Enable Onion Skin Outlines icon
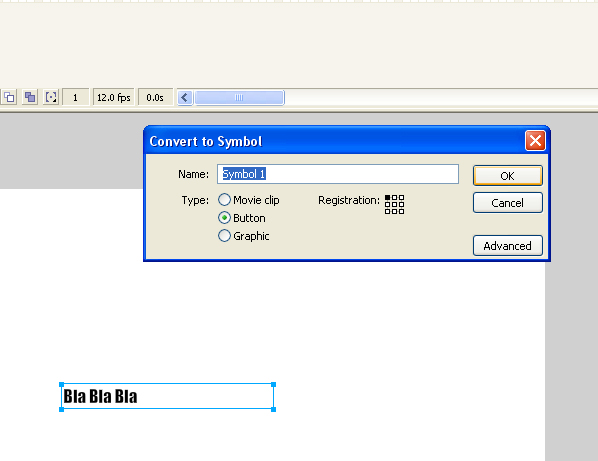This screenshot has height=461, width=598. pos(9,97)
